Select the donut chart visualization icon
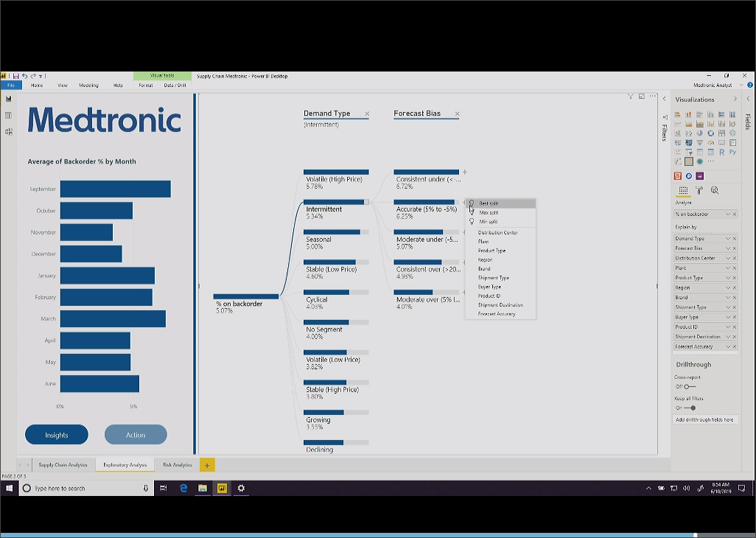 point(710,133)
